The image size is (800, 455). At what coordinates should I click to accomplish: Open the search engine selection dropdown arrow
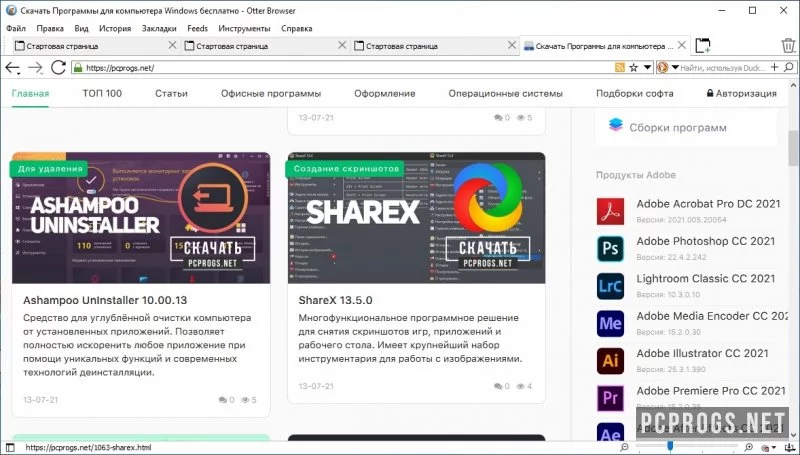pos(675,67)
